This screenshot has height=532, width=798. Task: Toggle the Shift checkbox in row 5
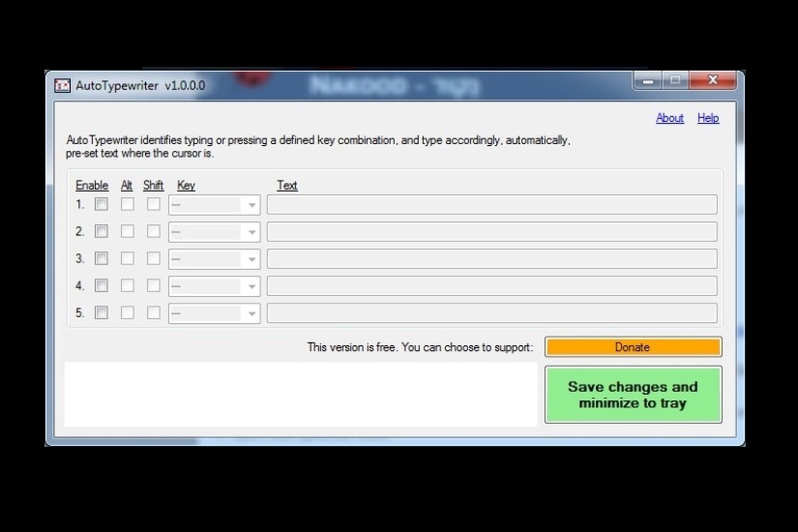(x=153, y=312)
